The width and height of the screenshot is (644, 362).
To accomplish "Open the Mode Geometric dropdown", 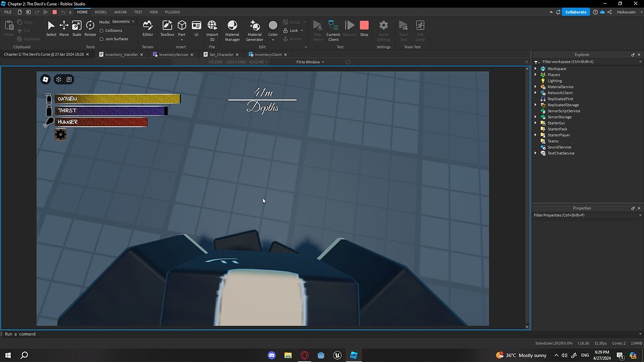I will coord(123,21).
